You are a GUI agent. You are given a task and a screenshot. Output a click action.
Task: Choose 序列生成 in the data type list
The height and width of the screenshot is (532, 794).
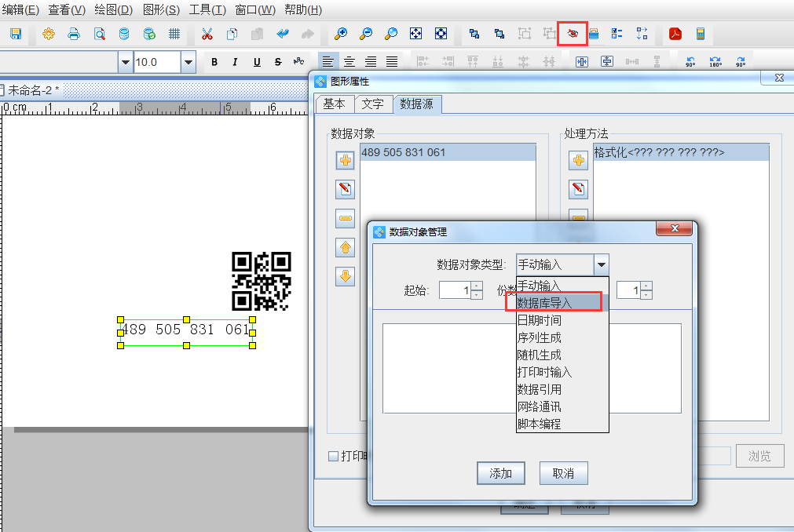point(539,337)
